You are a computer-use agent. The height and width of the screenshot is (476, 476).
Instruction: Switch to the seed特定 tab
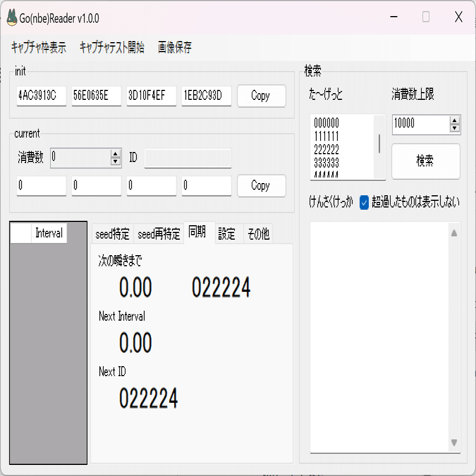click(x=113, y=234)
